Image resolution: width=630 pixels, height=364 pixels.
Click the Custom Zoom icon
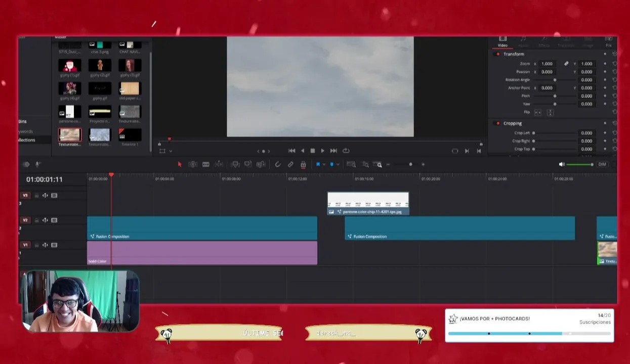[x=379, y=164]
